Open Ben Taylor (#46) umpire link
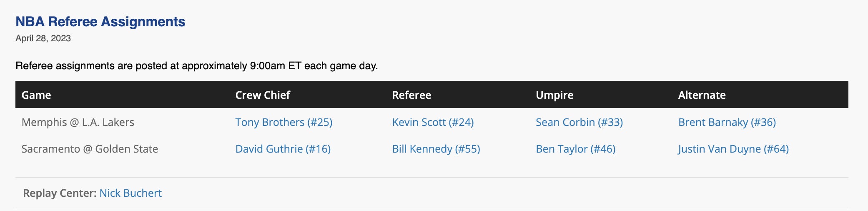868x211 pixels. click(575, 149)
